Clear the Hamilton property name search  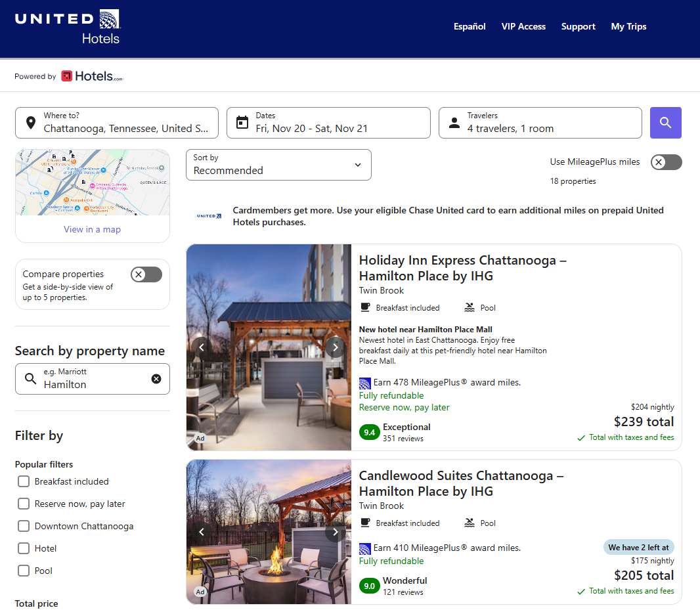click(x=156, y=378)
